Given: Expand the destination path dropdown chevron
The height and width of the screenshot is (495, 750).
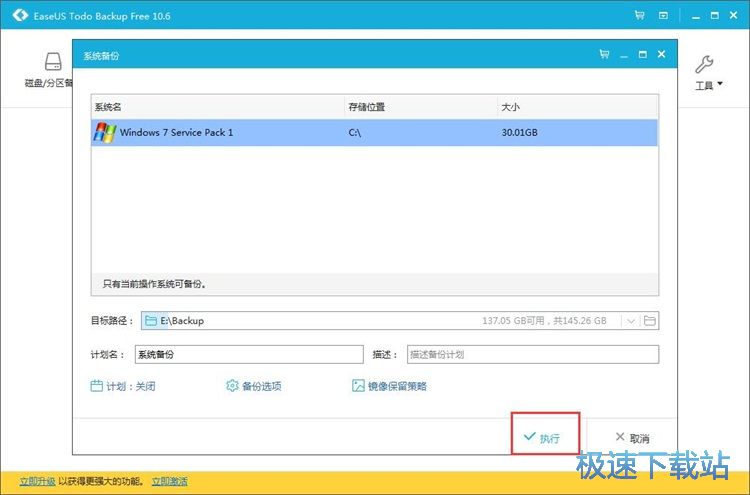Looking at the screenshot, I should 631,321.
